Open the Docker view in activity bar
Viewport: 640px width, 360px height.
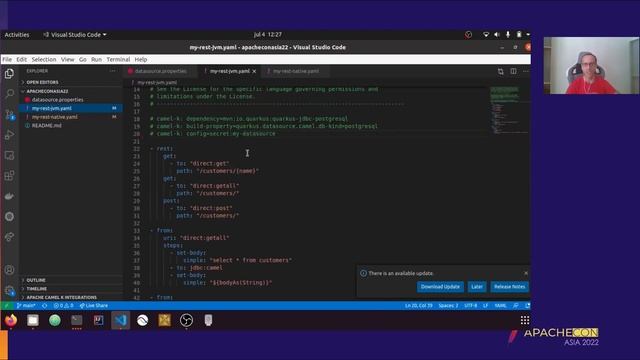point(9,196)
